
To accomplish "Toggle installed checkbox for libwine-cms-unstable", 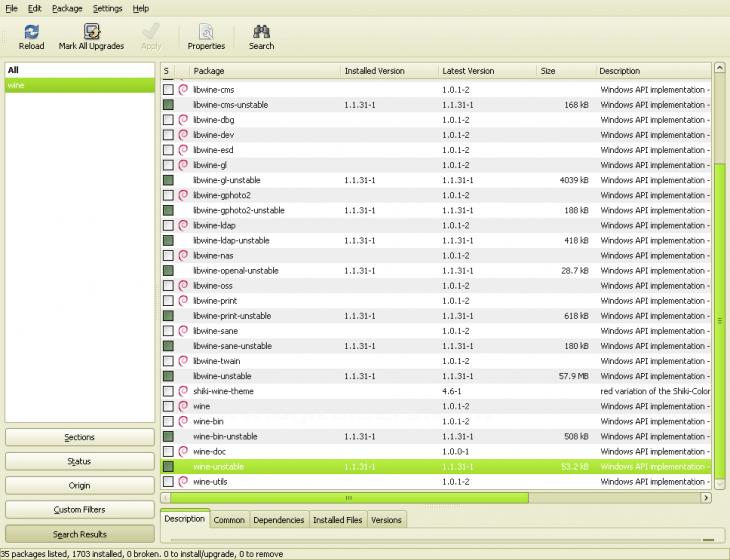I will pos(168,105).
